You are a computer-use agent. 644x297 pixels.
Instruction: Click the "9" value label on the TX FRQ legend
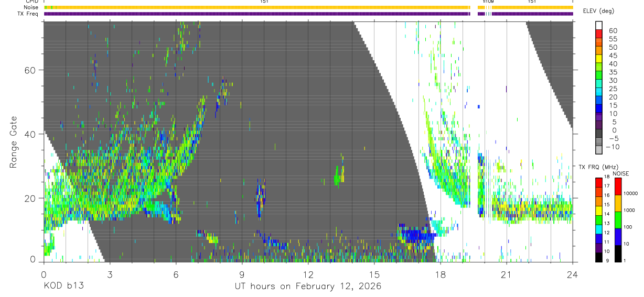click(607, 261)
